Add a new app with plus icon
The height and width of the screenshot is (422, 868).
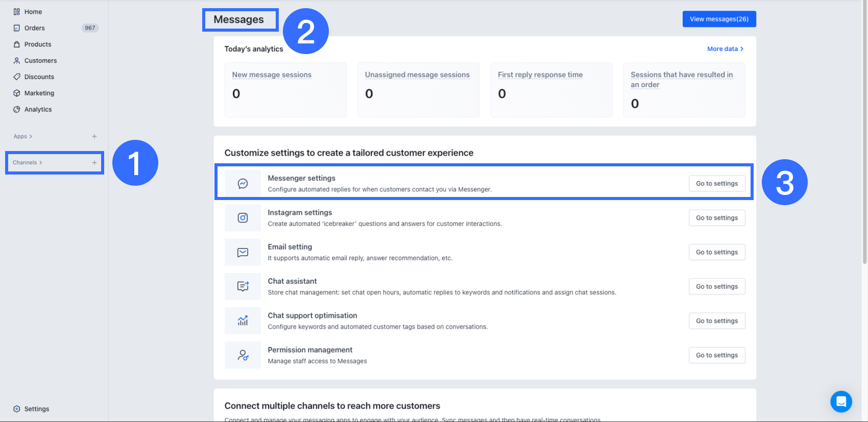point(94,136)
